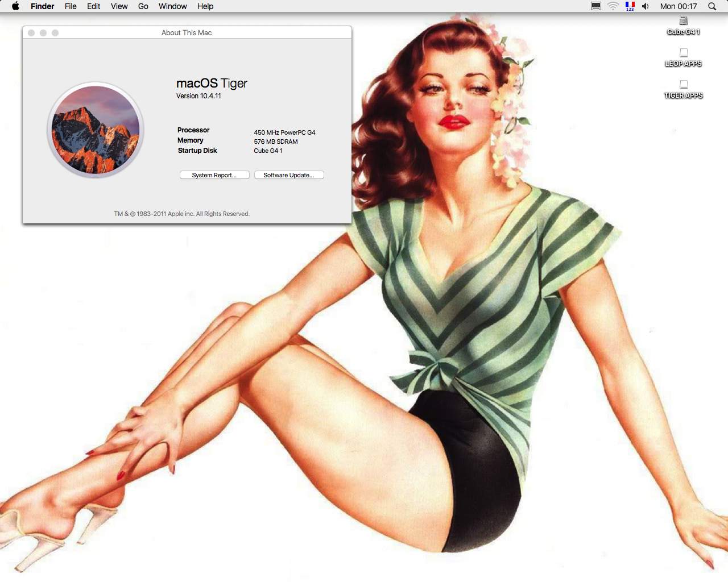Click the Processor label
The image size is (728, 582).
click(x=193, y=130)
